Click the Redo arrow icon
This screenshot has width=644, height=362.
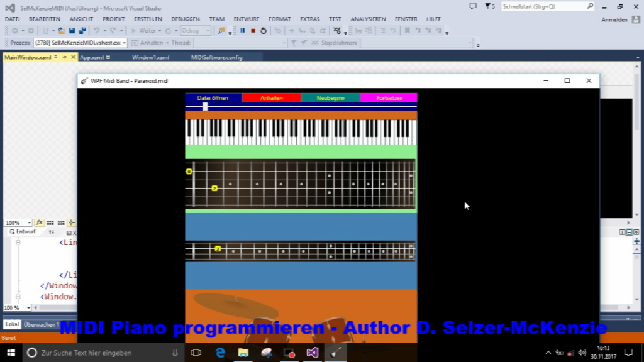(113, 31)
